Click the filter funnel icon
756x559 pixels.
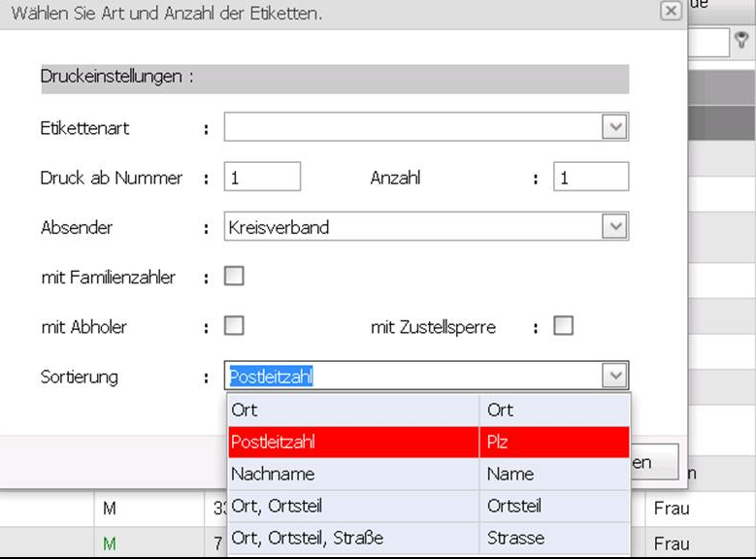coord(741,40)
